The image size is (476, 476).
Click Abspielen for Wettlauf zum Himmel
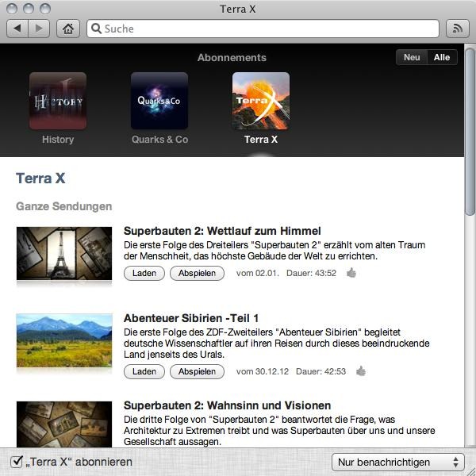(197, 273)
